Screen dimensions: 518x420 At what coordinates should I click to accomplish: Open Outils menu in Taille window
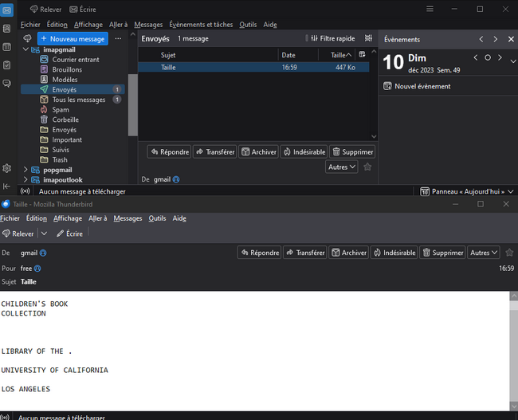[157, 218]
